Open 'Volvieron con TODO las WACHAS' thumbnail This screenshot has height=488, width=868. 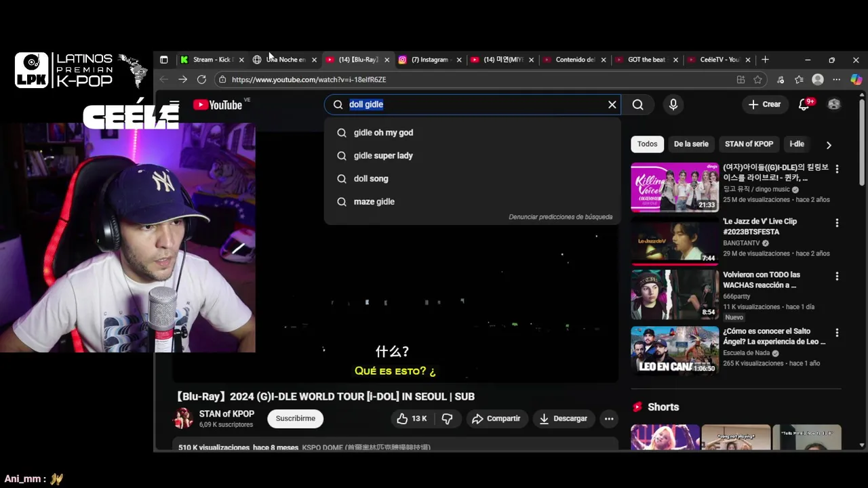pos(675,295)
